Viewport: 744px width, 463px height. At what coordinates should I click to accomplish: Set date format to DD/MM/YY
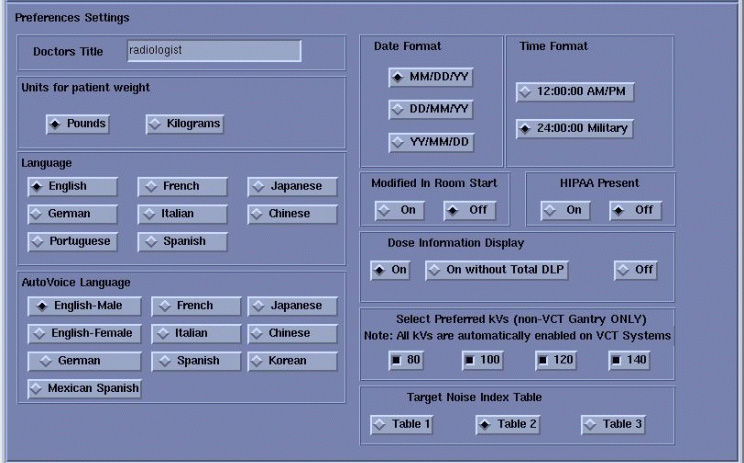pyautogui.click(x=431, y=109)
